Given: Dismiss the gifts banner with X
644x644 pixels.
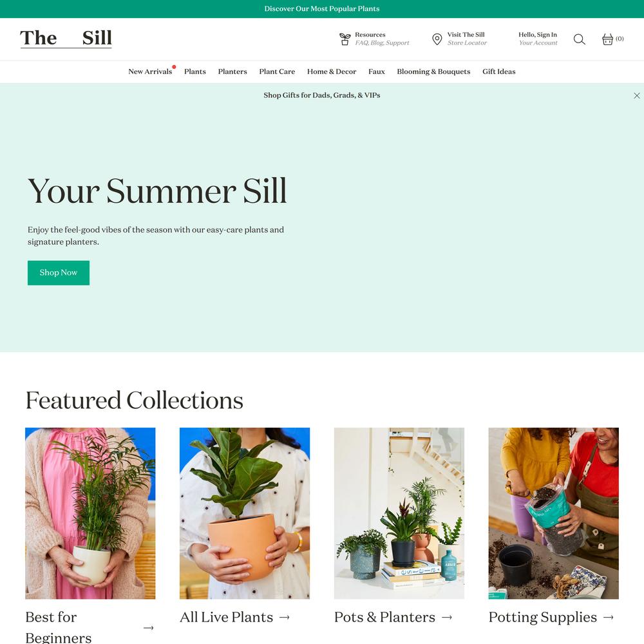Looking at the screenshot, I should pyautogui.click(x=637, y=96).
